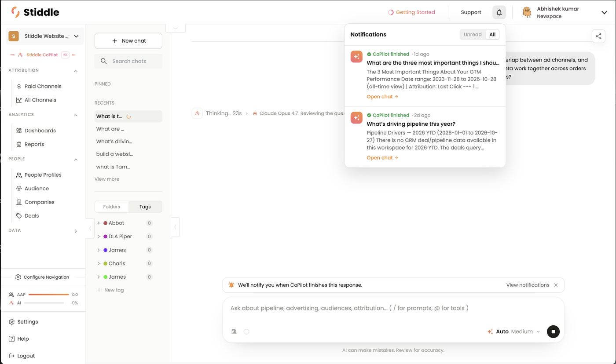Open the Help page

(x=19, y=339)
